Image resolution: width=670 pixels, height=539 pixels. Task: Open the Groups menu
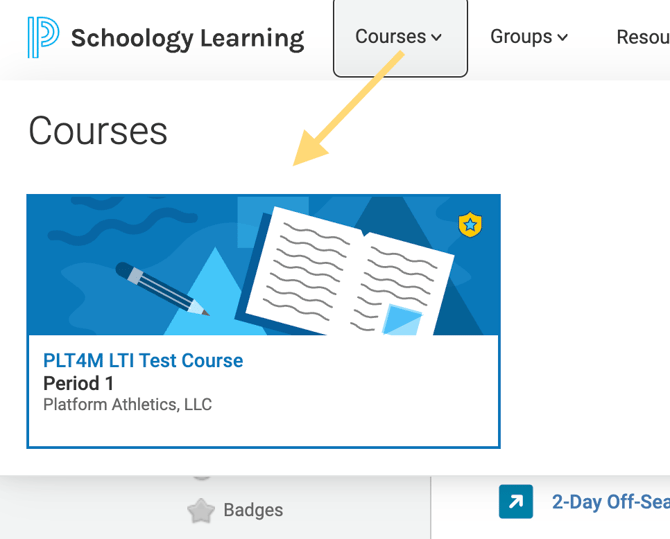tap(529, 37)
